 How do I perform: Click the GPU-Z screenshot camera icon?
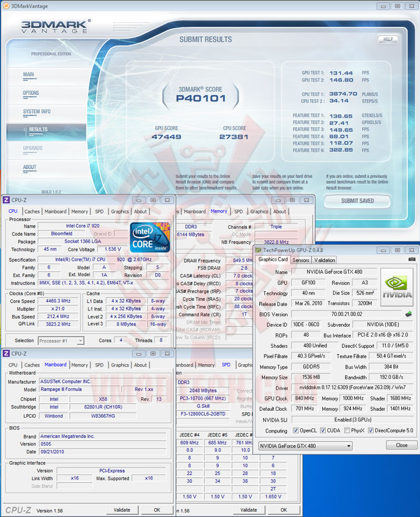pyautogui.click(x=412, y=260)
